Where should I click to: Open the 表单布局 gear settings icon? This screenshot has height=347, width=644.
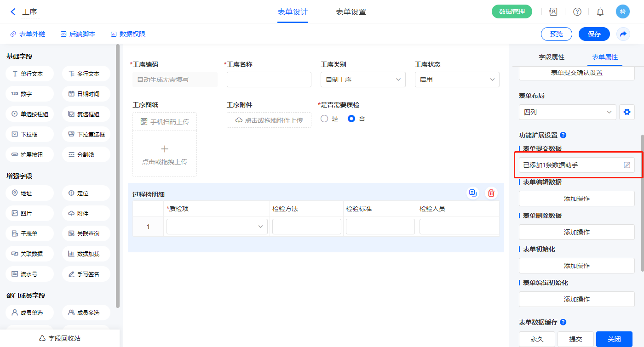[627, 112]
